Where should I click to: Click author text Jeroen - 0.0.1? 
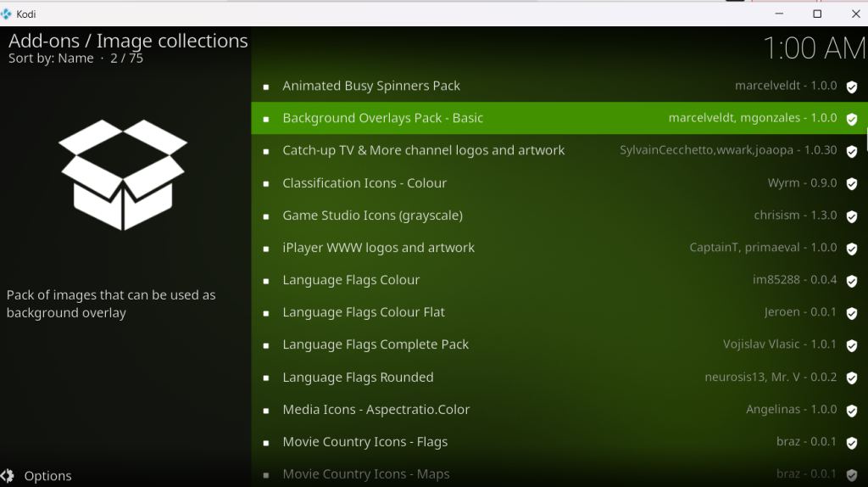coord(800,312)
